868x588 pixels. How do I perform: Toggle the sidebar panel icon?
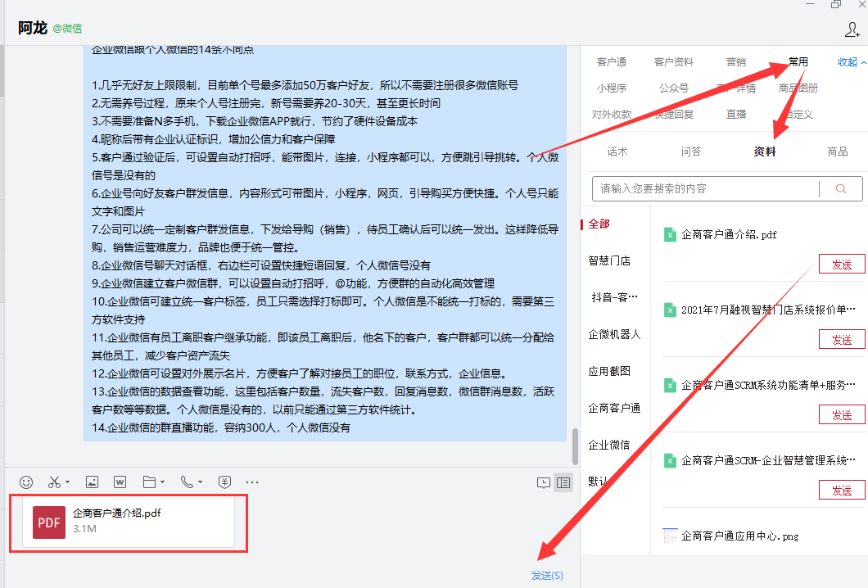pyautogui.click(x=563, y=483)
